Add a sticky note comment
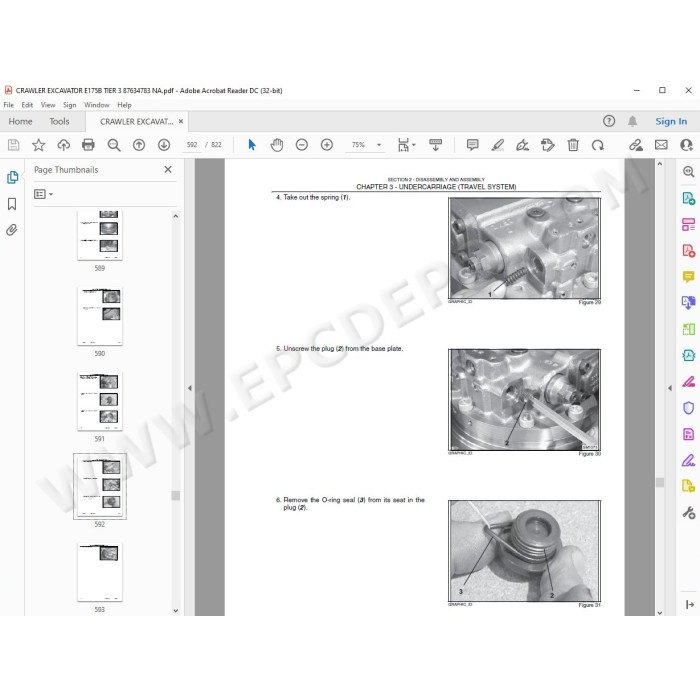Image resolution: width=700 pixels, height=700 pixels. tap(472, 145)
